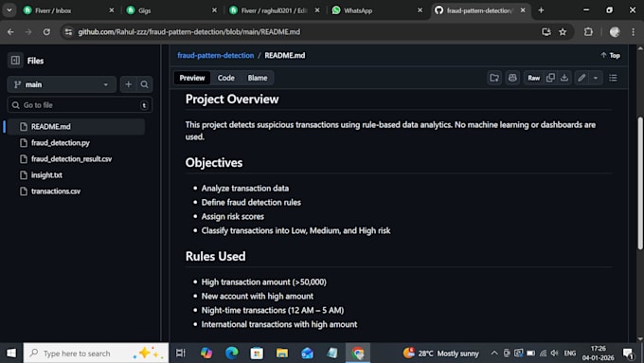The image size is (644, 363).
Task: Open README.md in the file tree
Action: [x=76, y=127]
